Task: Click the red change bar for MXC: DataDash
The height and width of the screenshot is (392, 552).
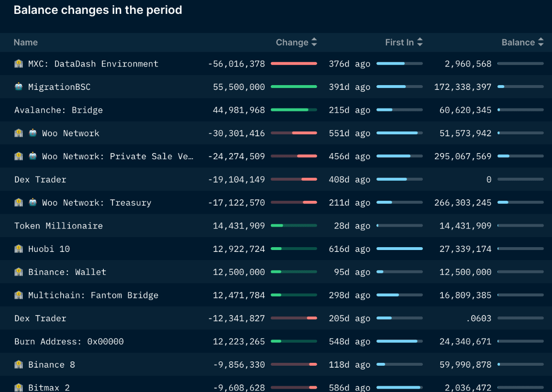Action: pyautogui.click(x=294, y=64)
